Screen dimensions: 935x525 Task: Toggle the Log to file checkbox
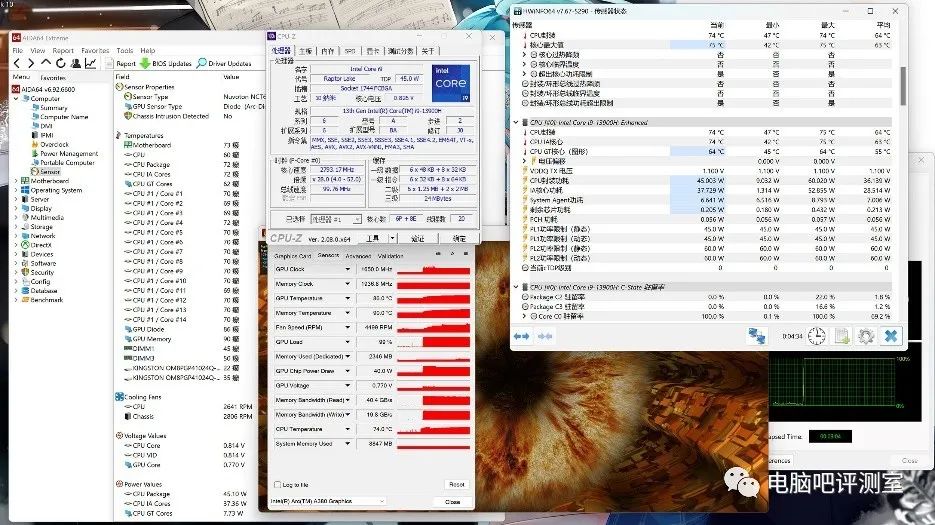[277, 484]
